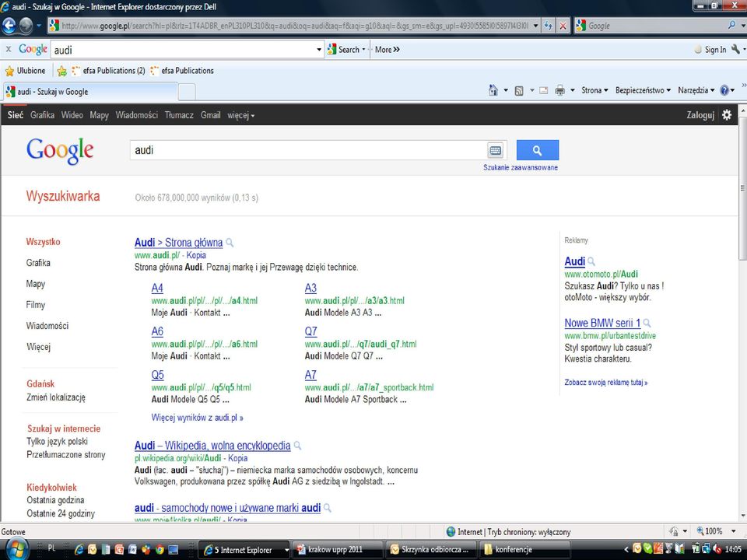This screenshot has width=747, height=560.
Task: Click Zobacz swoją reklamę tutaj link
Action: (x=606, y=383)
